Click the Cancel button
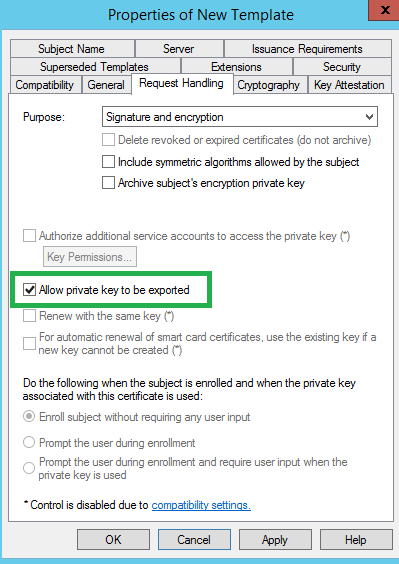399x564 pixels. click(194, 540)
